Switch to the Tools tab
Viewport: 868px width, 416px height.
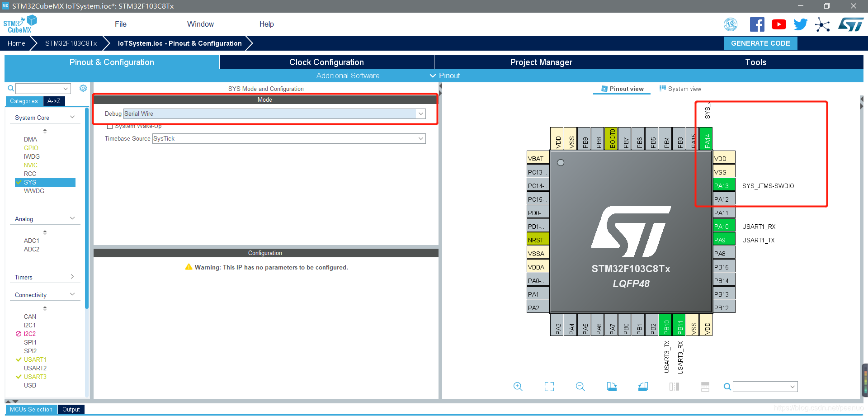click(756, 62)
